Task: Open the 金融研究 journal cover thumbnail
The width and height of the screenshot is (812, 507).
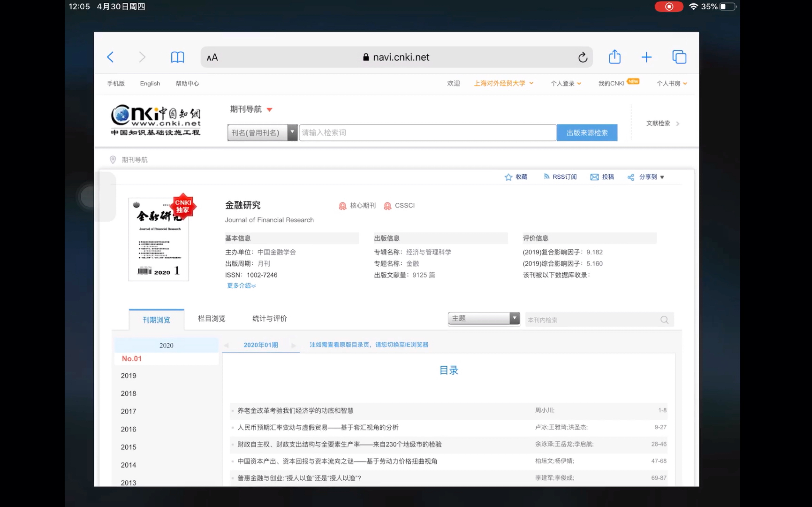Action: (159, 239)
